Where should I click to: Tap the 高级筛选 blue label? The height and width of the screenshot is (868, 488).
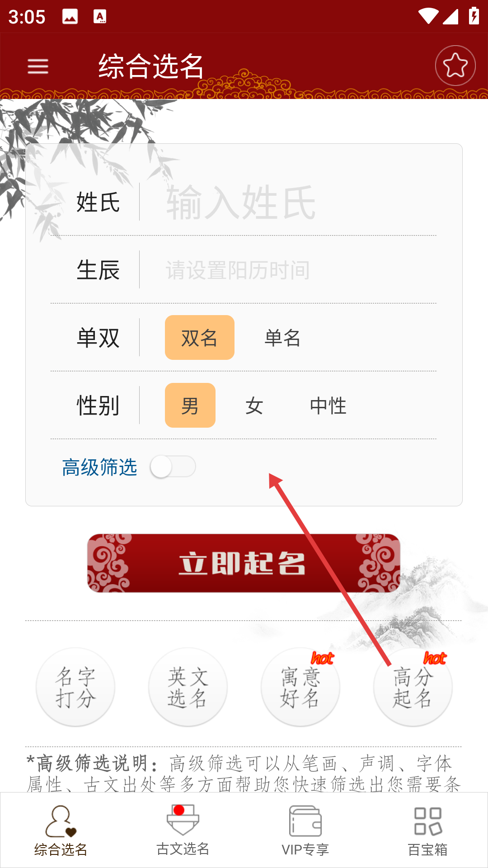coord(99,467)
